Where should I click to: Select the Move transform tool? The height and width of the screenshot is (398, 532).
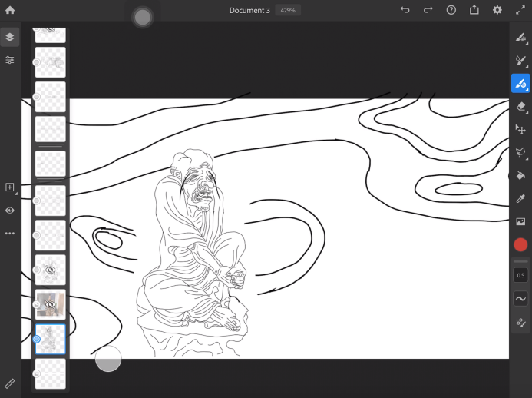[x=520, y=129]
